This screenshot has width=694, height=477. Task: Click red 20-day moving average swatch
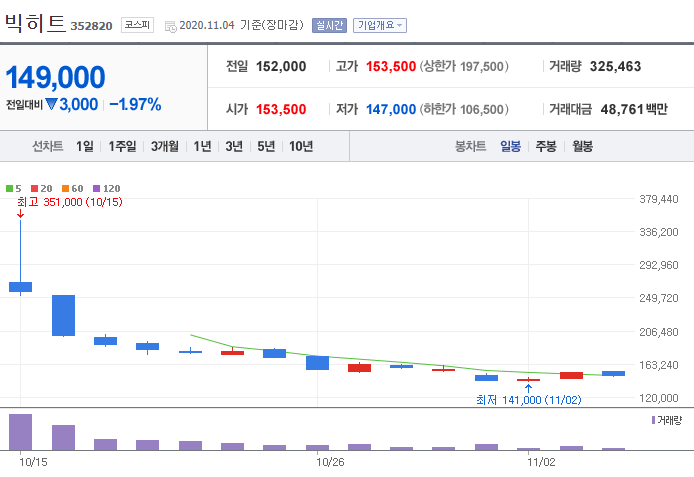(x=35, y=188)
